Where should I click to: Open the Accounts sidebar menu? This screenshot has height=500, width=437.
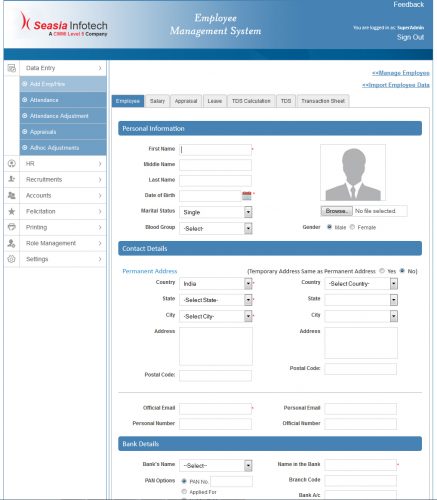[x=55, y=195]
